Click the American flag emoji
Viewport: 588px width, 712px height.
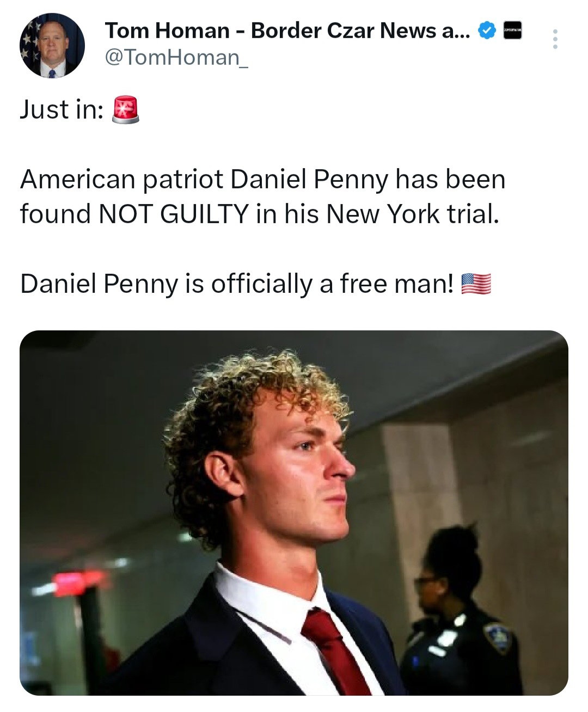[476, 284]
